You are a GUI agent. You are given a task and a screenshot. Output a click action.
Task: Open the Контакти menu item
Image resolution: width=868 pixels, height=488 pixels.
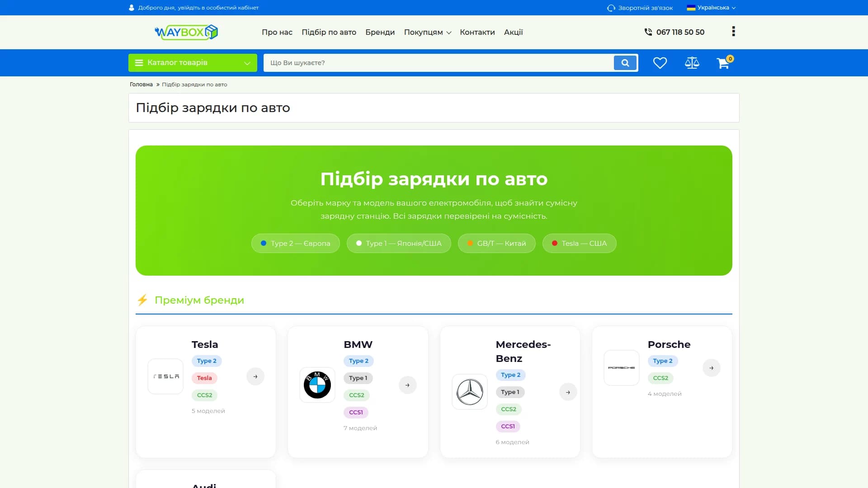477,32
